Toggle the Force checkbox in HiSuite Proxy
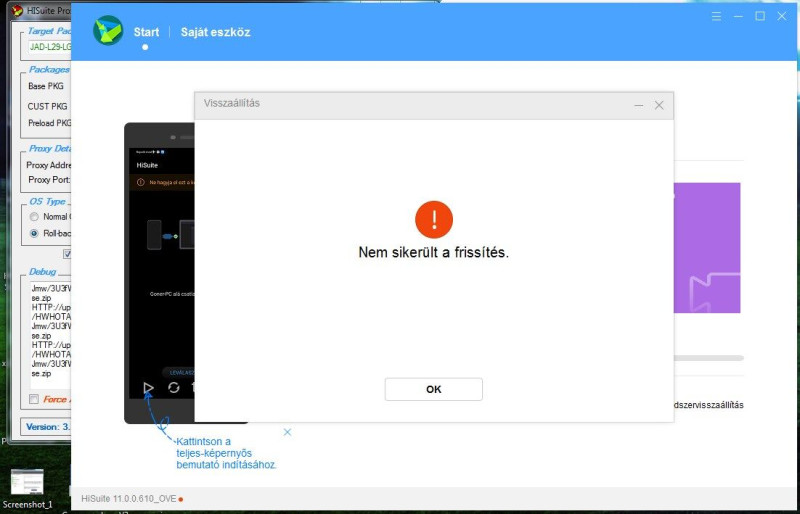Viewport: 800px width, 514px height. [34, 399]
